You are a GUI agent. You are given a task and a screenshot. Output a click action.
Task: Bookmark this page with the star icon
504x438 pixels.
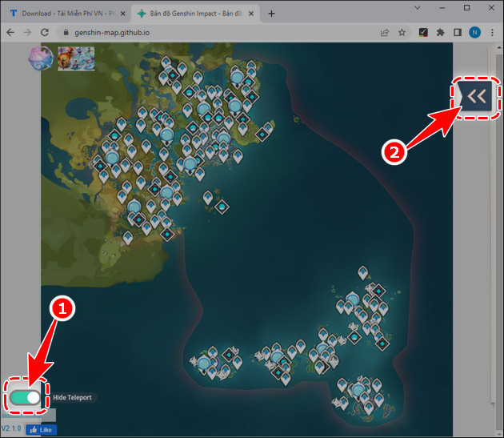click(402, 33)
